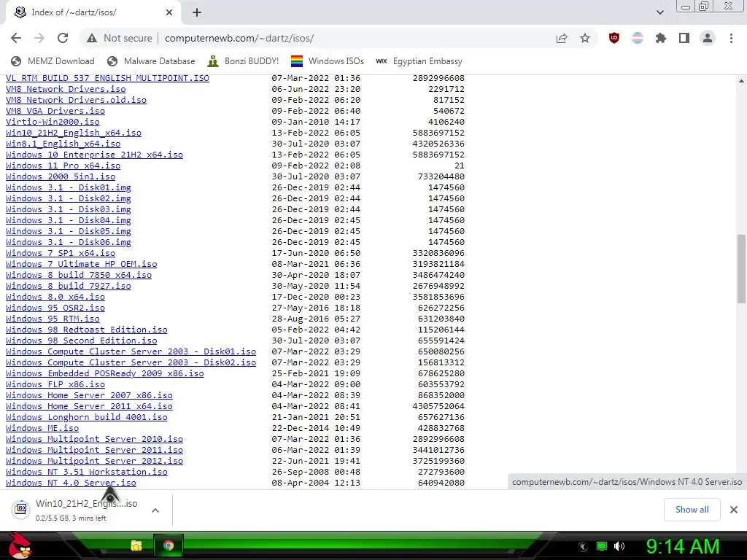747x560 pixels.
Task: Toggle the browser side panel
Action: pos(684,38)
